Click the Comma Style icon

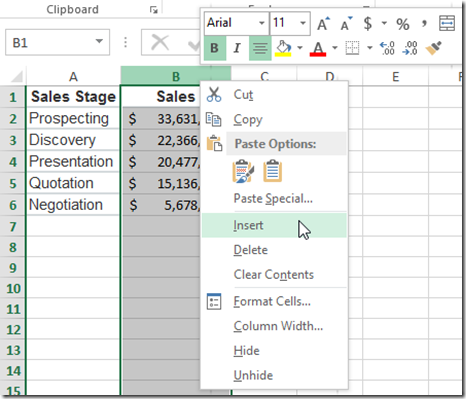tap(424, 23)
